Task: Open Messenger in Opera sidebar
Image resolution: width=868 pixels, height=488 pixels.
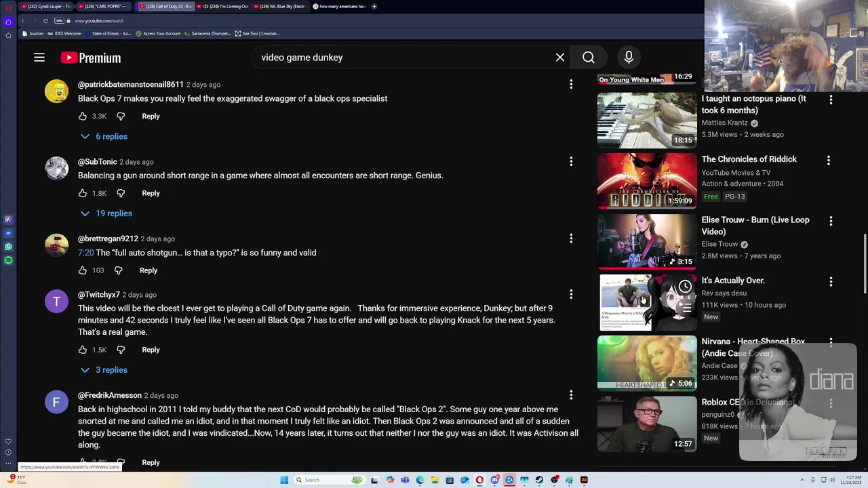Action: (x=8, y=233)
